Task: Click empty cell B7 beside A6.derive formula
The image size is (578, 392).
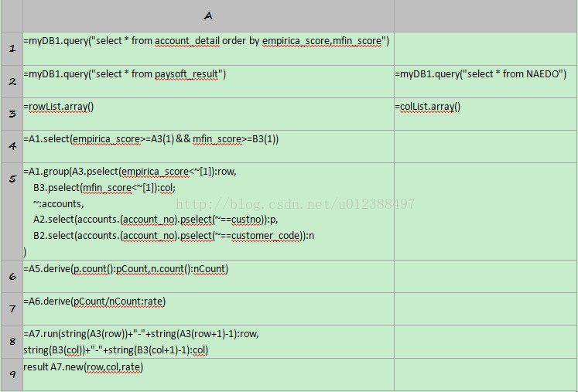Action: [485, 308]
